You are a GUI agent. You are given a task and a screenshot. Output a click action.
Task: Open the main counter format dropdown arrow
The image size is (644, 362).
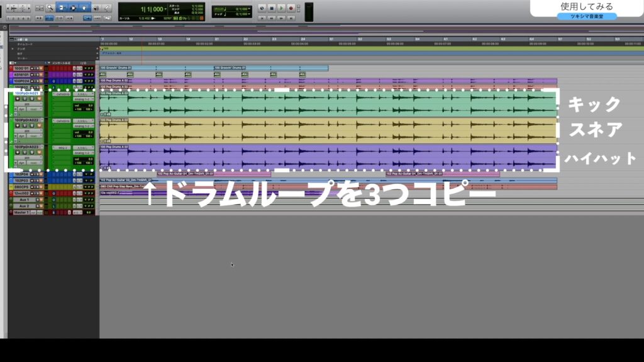[x=165, y=9]
